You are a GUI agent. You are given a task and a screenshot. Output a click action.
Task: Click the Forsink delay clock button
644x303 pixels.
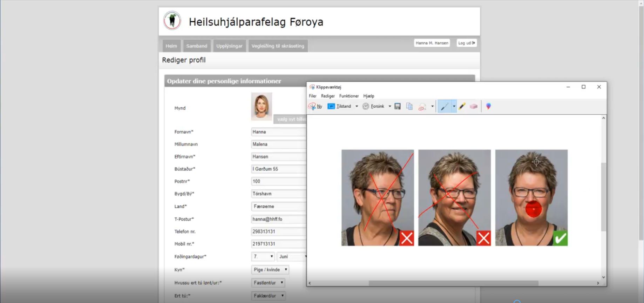pos(373,106)
